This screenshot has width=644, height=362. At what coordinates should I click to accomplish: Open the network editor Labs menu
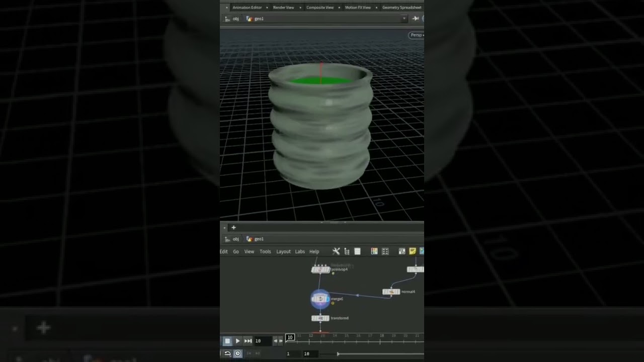300,251
